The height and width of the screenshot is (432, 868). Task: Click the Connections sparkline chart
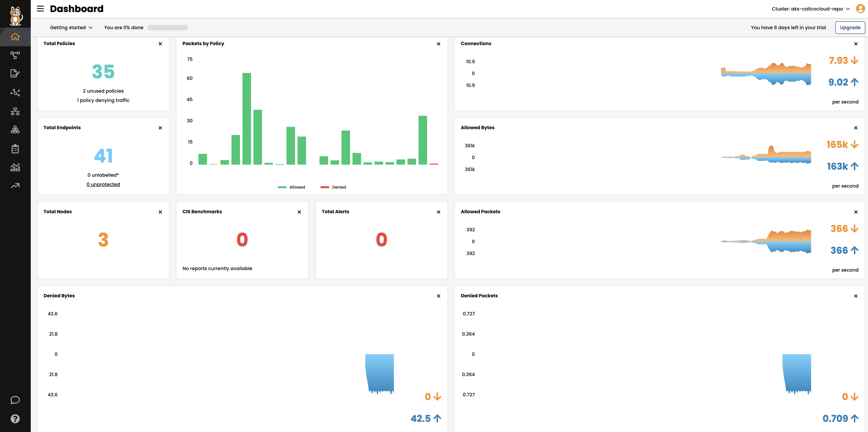point(766,74)
